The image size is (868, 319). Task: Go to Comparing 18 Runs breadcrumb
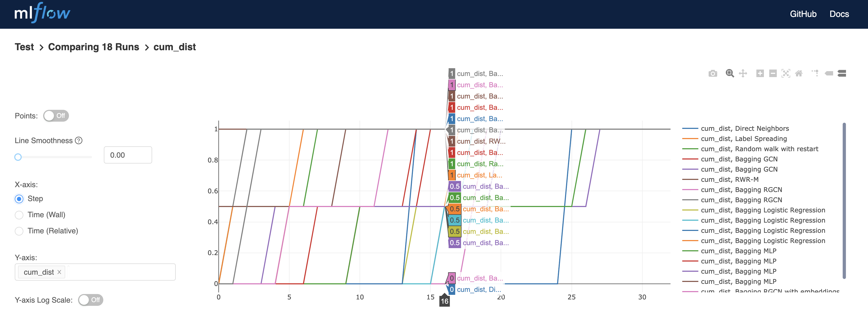94,47
